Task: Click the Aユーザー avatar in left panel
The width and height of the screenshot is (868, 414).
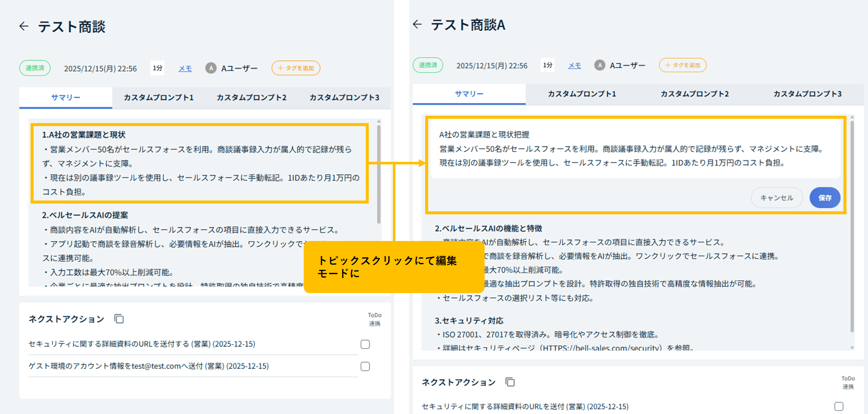Action: (x=211, y=68)
